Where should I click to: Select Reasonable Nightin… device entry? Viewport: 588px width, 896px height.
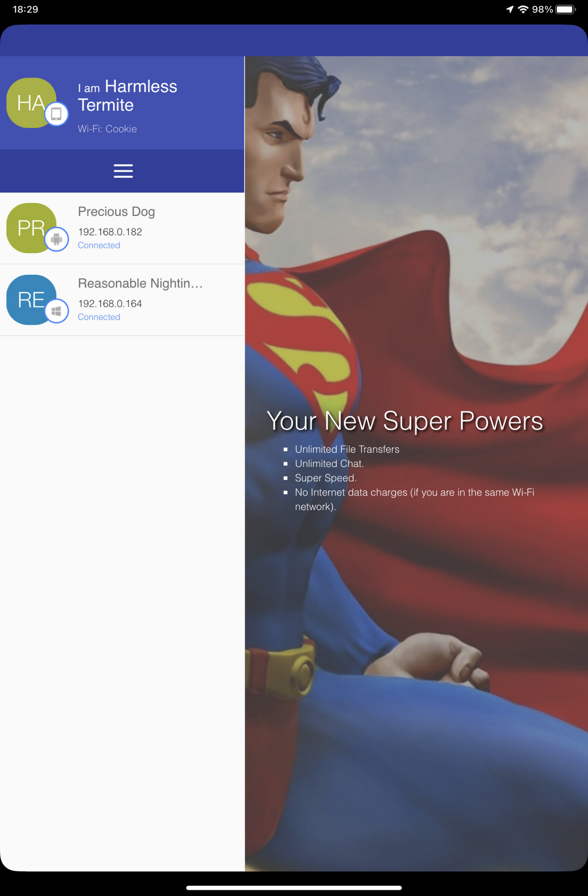coord(122,300)
